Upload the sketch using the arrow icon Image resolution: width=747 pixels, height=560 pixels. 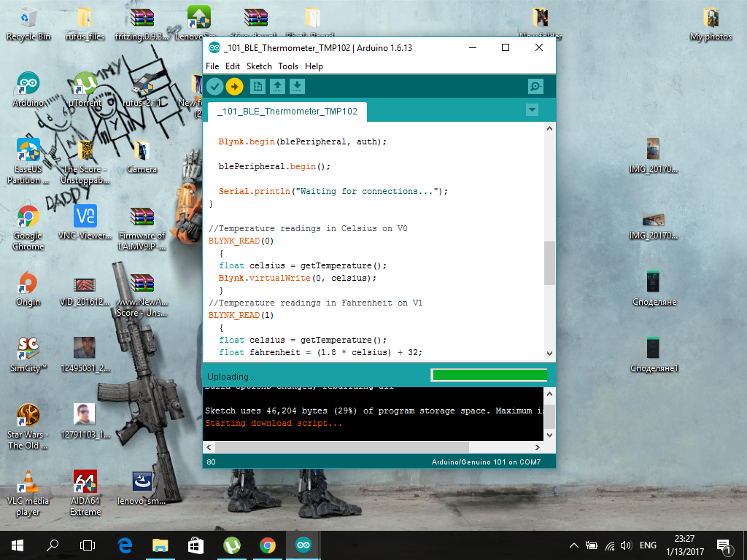pyautogui.click(x=234, y=86)
